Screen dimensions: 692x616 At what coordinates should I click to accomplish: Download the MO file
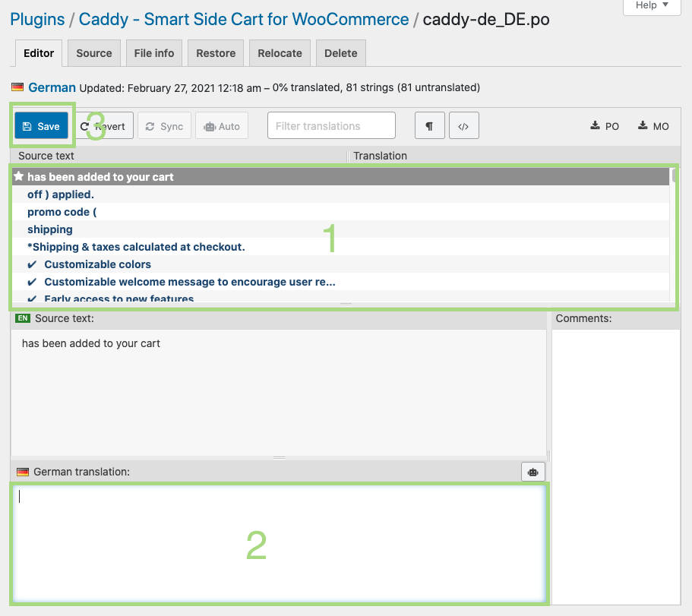[x=653, y=126]
